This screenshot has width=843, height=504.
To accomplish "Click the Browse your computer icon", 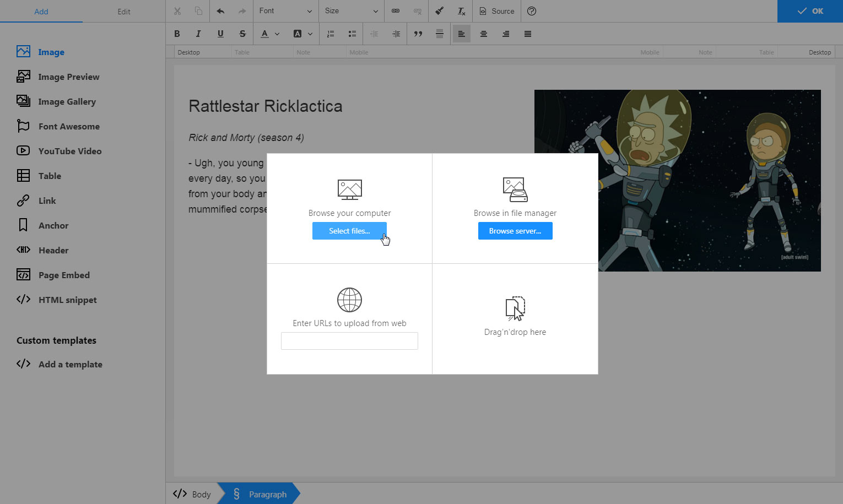I will [x=349, y=189].
